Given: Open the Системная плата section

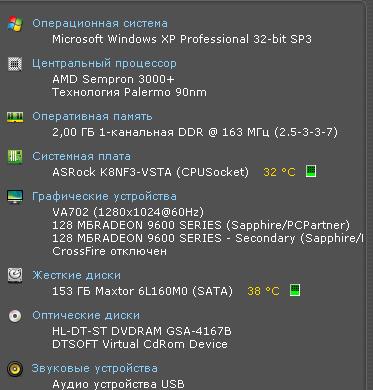Looking at the screenshot, I should pyautogui.click(x=81, y=156).
